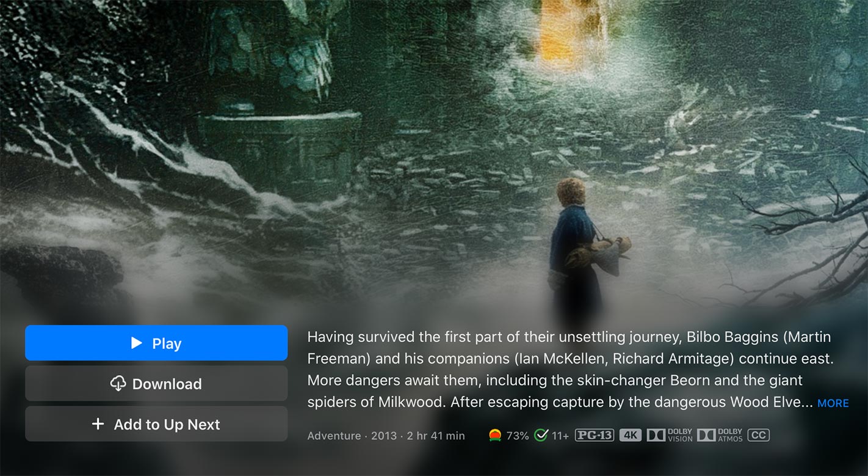Click the 11+ age rating label
This screenshot has height=476, width=868.
coord(560,436)
